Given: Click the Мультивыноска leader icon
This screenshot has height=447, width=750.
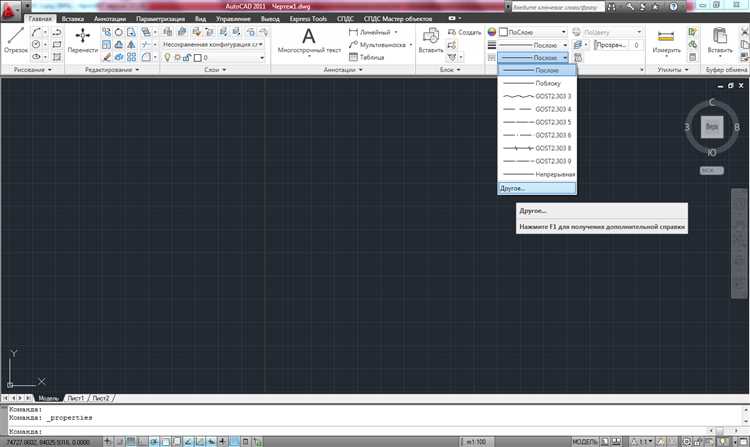Looking at the screenshot, I should (x=353, y=44).
